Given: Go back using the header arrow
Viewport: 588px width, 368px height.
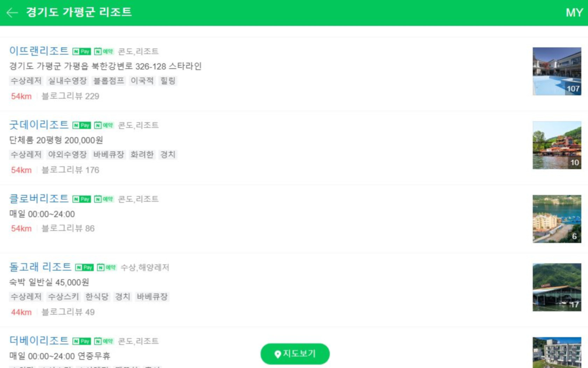Looking at the screenshot, I should [x=12, y=13].
